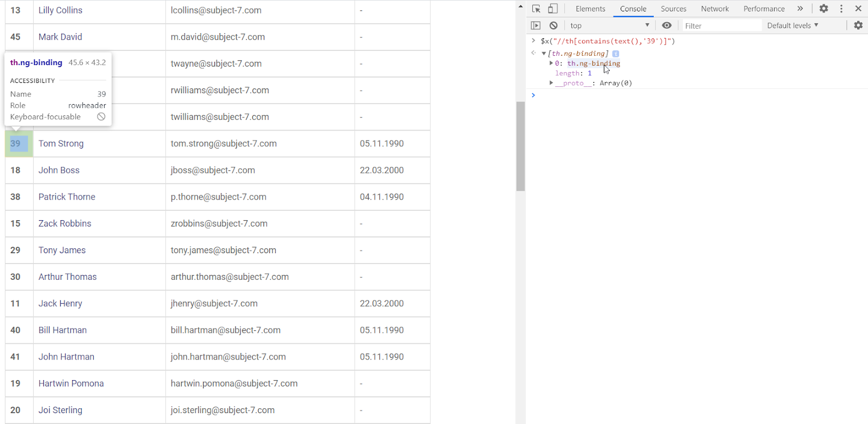Open the top JavaScript context dropdown

pyautogui.click(x=609, y=25)
